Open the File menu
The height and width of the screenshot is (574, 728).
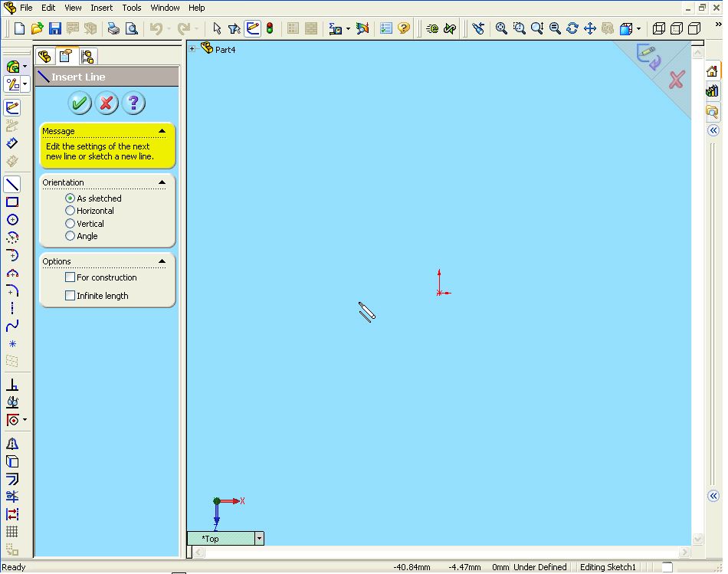click(x=26, y=8)
